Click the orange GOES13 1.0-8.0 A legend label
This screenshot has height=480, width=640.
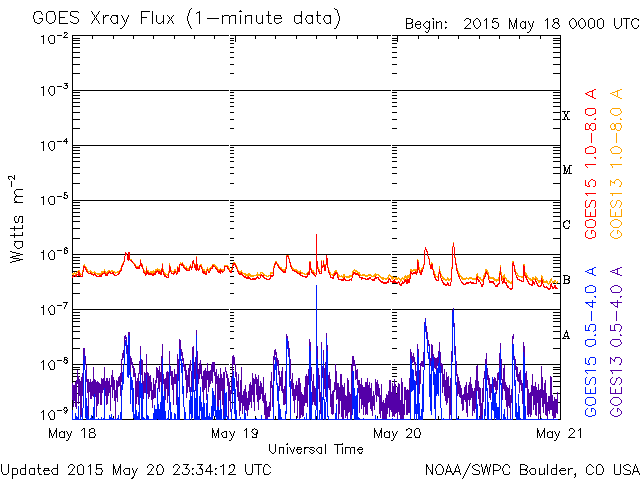616,163
